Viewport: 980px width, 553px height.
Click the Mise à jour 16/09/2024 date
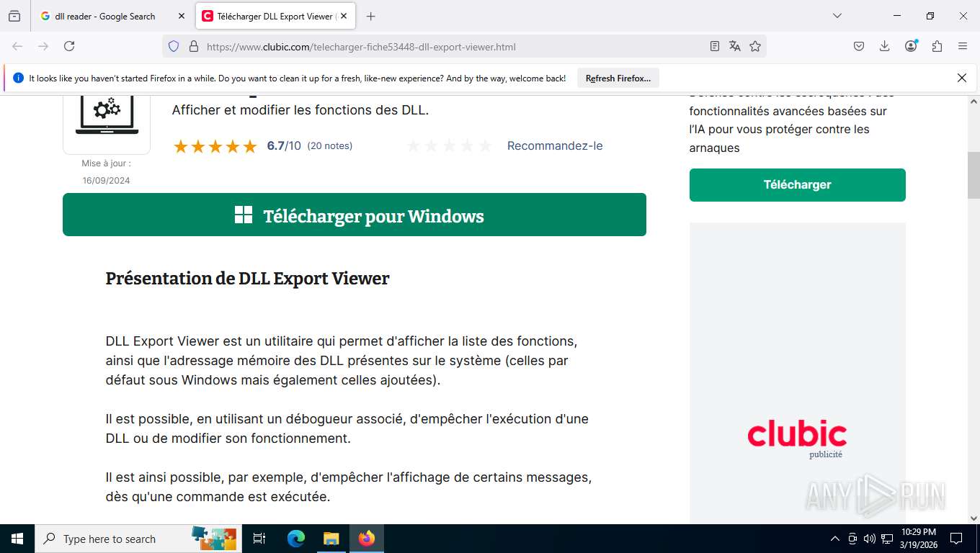[106, 172]
